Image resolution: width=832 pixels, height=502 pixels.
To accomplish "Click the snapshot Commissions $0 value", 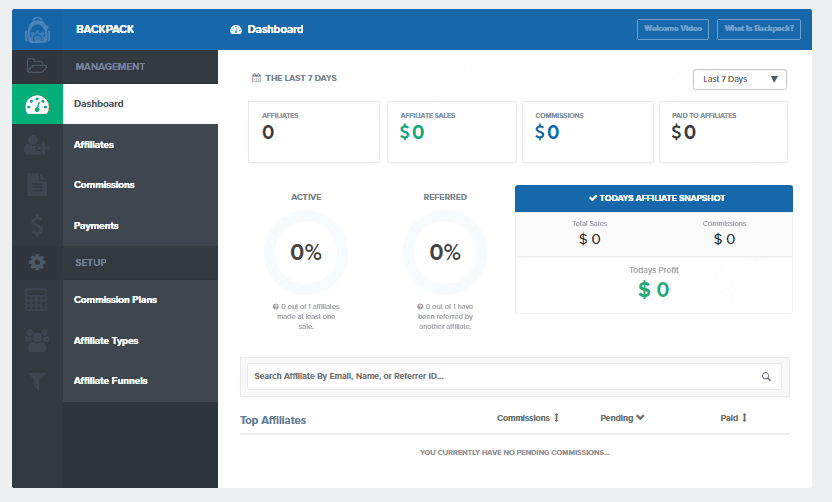I will pos(724,239).
